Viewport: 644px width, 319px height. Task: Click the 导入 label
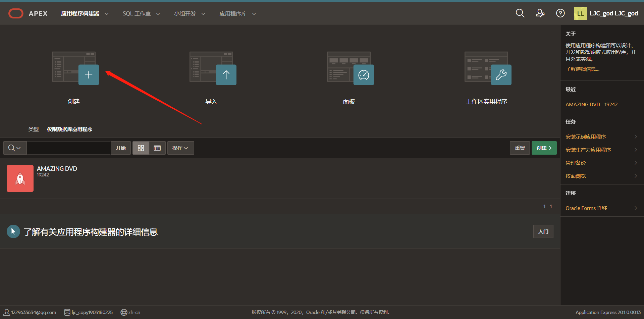click(x=211, y=101)
